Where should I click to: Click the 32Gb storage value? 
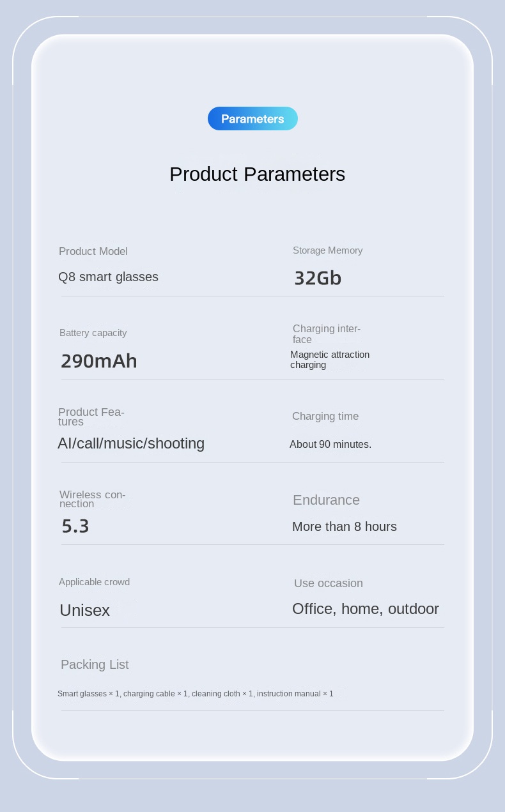318,278
